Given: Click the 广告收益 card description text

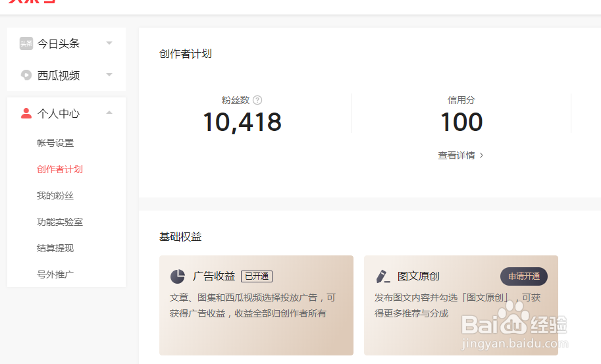Looking at the screenshot, I should [x=253, y=305].
